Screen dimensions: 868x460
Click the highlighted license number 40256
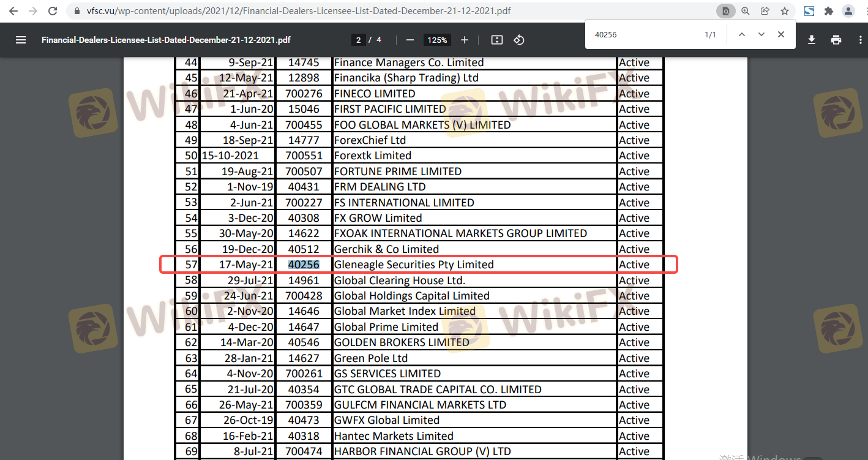coord(304,265)
